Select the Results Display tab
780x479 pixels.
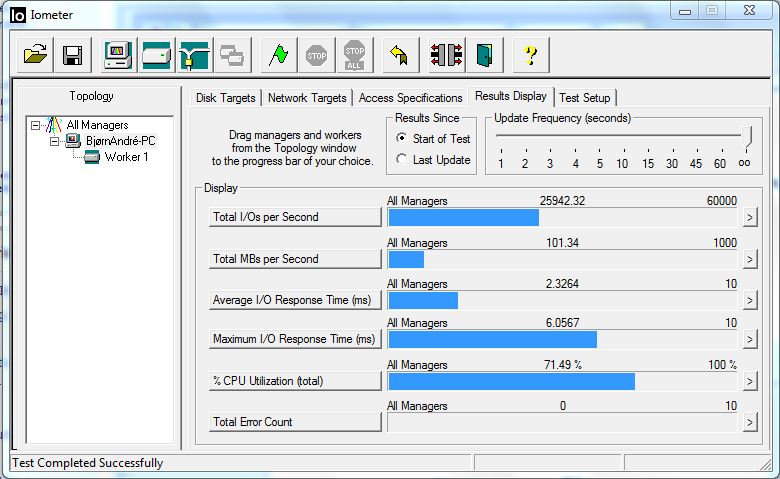point(511,96)
